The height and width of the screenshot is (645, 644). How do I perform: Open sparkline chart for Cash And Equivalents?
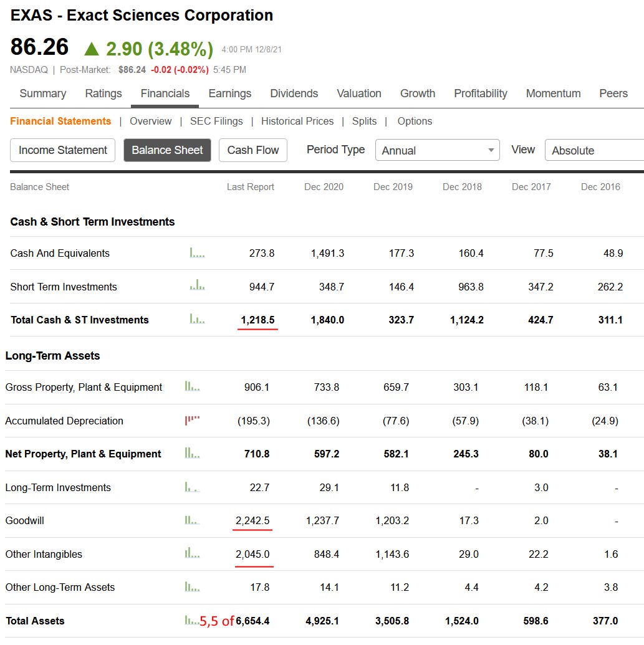tap(197, 252)
